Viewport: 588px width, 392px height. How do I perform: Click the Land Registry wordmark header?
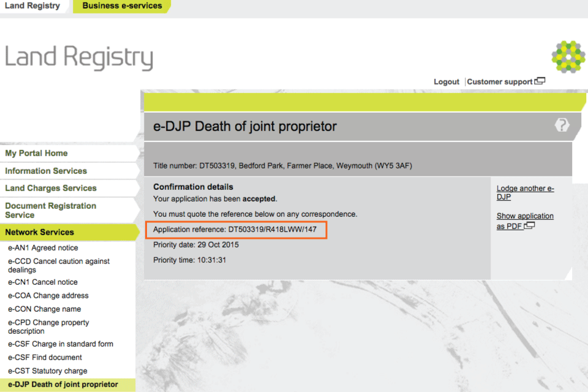pyautogui.click(x=79, y=58)
